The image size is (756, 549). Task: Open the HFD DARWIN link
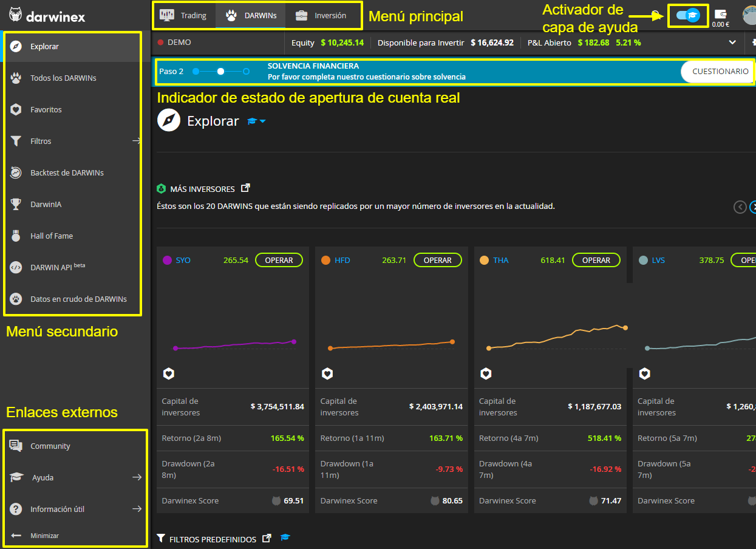pyautogui.click(x=342, y=260)
